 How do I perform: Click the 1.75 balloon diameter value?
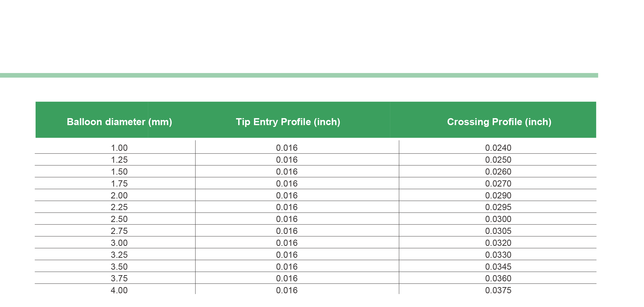119,184
